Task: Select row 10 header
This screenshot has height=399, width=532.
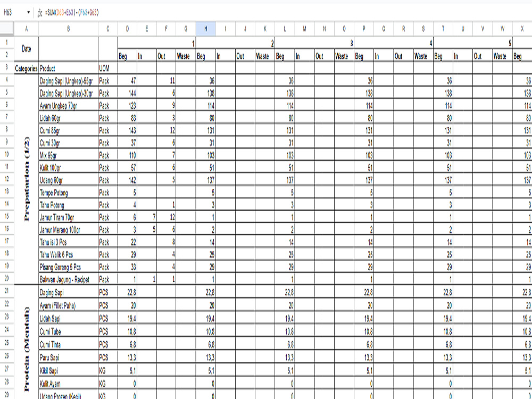Action: point(7,154)
